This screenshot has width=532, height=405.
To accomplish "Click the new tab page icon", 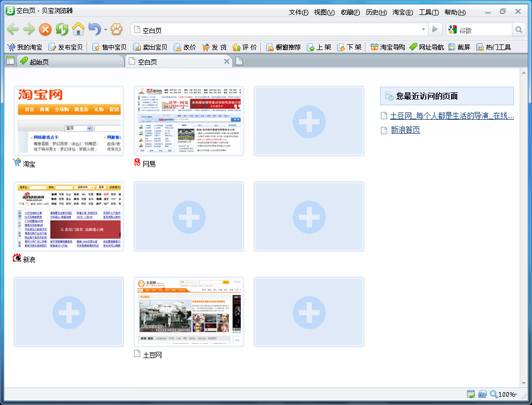I will click(239, 61).
